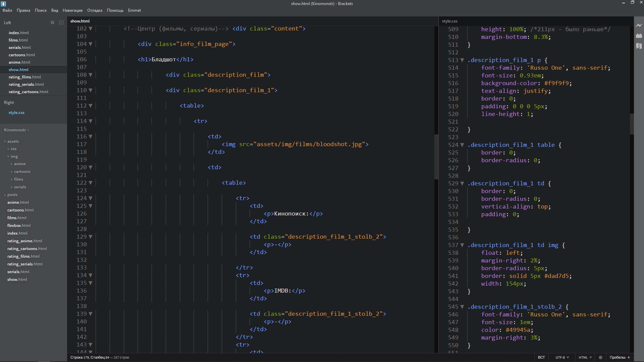Collapse the assets folder
This screenshot has height=362, width=644.
click(x=5, y=141)
